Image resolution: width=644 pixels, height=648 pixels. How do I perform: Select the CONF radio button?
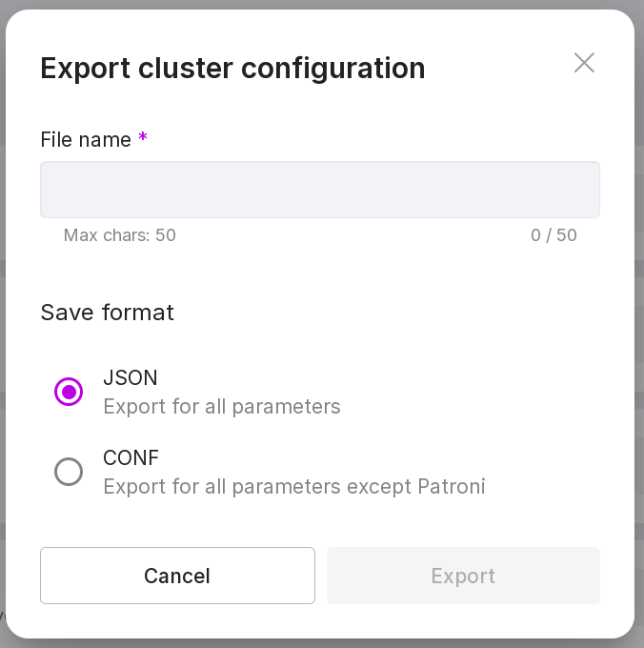pos(69,472)
